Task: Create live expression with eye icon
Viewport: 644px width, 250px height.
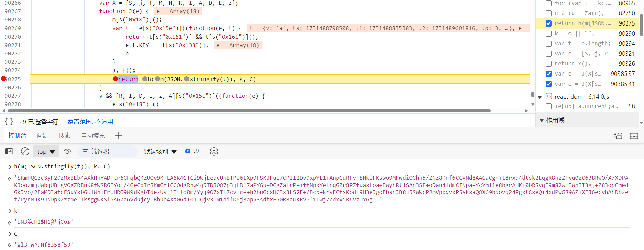Action: click(67, 151)
